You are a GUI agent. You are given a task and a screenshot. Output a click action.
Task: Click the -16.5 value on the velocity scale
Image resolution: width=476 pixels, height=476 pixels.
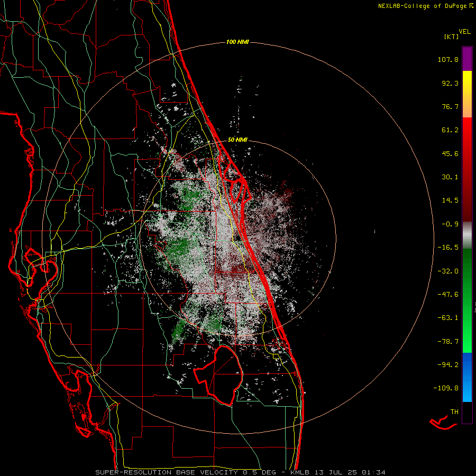point(448,248)
